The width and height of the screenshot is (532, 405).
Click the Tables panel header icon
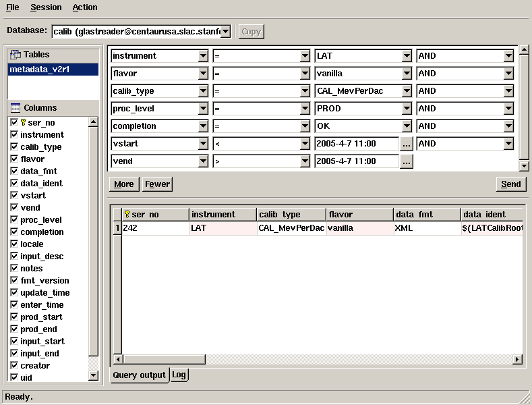pyautogui.click(x=16, y=55)
